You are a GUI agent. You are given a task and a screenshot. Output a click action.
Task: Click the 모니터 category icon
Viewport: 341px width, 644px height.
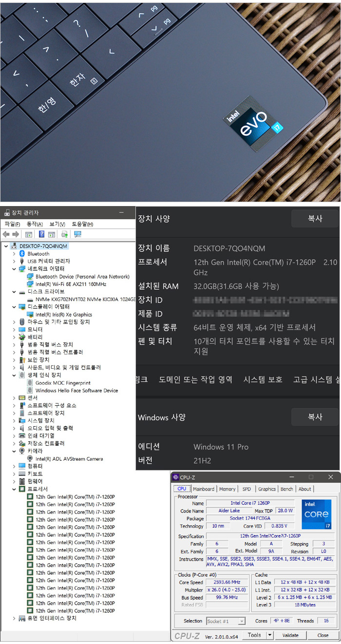pyautogui.click(x=22, y=330)
